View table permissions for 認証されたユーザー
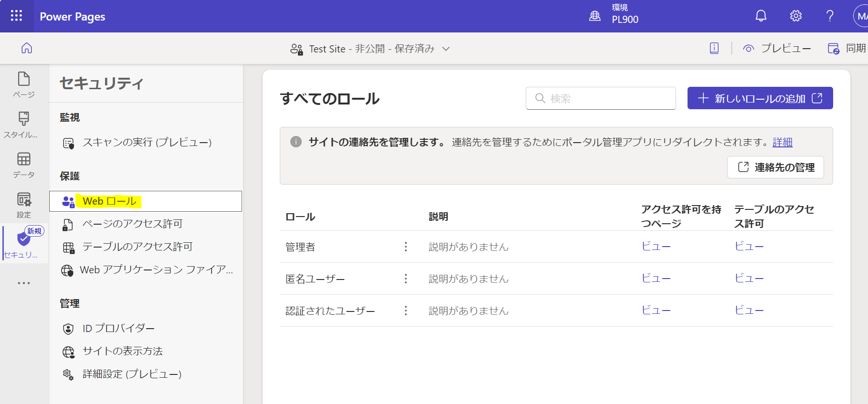 point(749,310)
